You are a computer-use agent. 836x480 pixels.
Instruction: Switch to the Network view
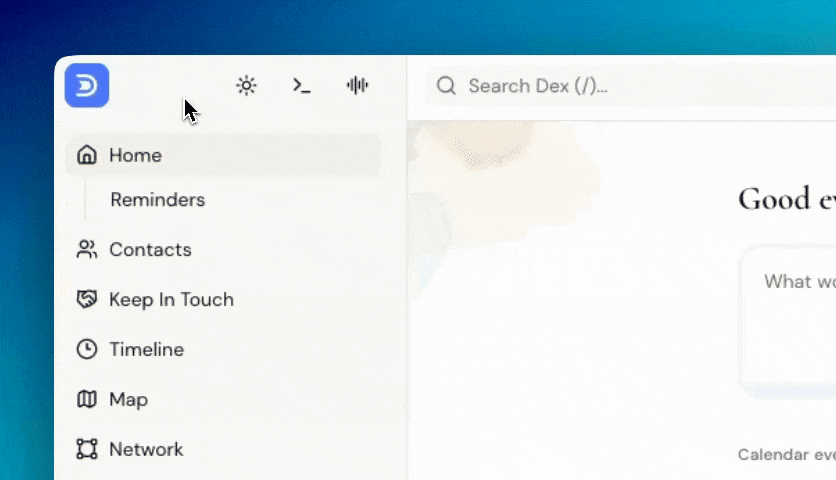click(x=146, y=449)
